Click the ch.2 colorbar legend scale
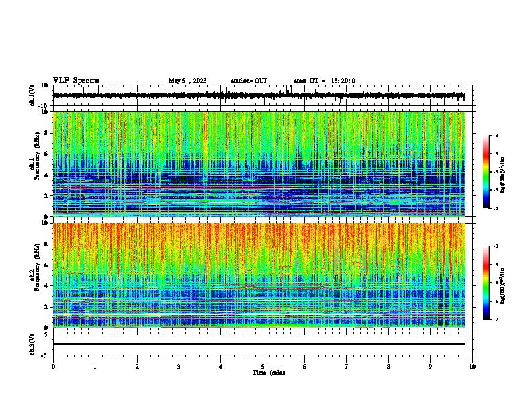The width and height of the screenshot is (532, 411). click(x=486, y=283)
